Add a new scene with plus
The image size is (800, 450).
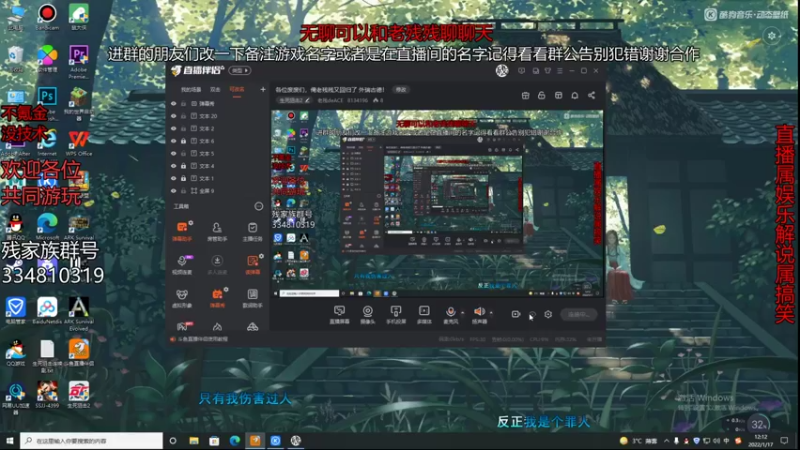tap(263, 89)
